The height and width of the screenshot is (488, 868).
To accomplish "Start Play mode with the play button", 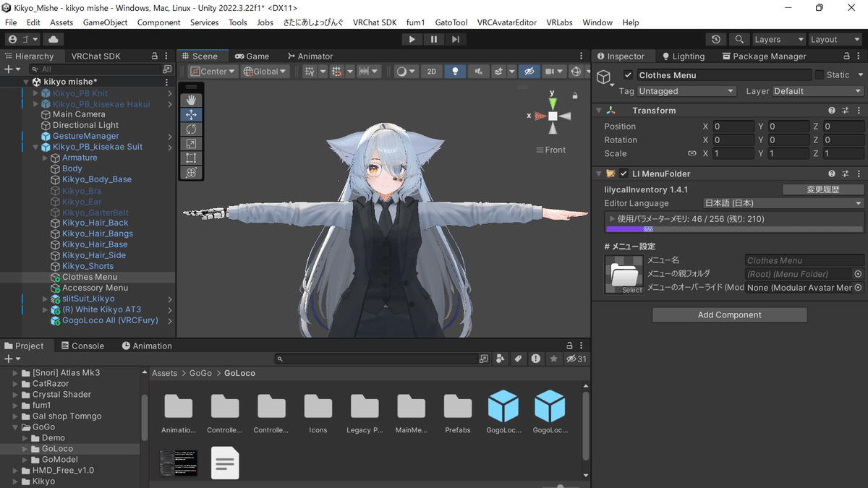I will tap(412, 40).
